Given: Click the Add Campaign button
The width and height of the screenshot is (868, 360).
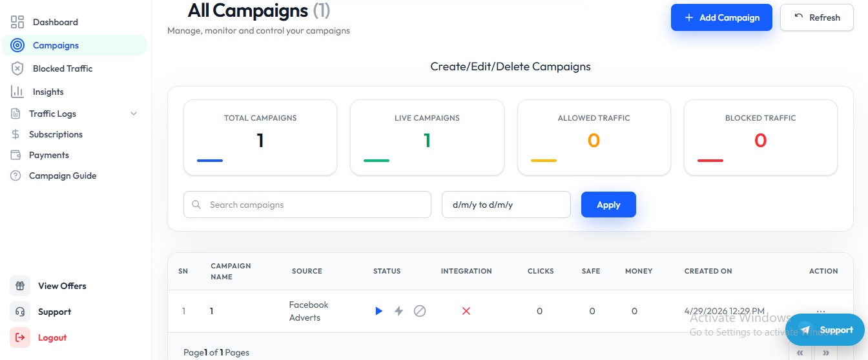Looking at the screenshot, I should [721, 17].
